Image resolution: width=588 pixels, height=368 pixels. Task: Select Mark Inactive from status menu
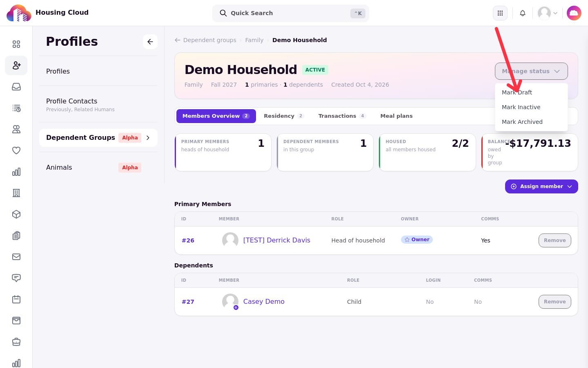coord(531,107)
